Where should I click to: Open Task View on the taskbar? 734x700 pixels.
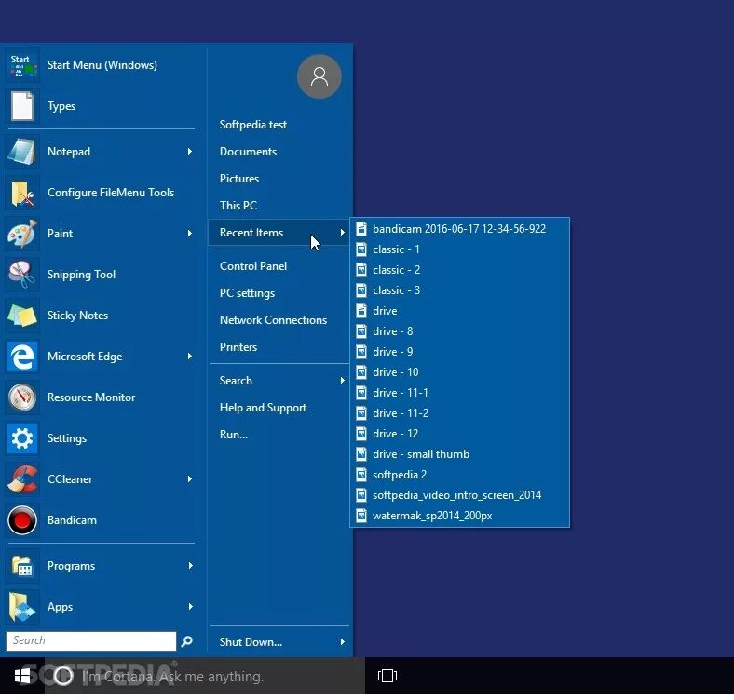pos(387,676)
